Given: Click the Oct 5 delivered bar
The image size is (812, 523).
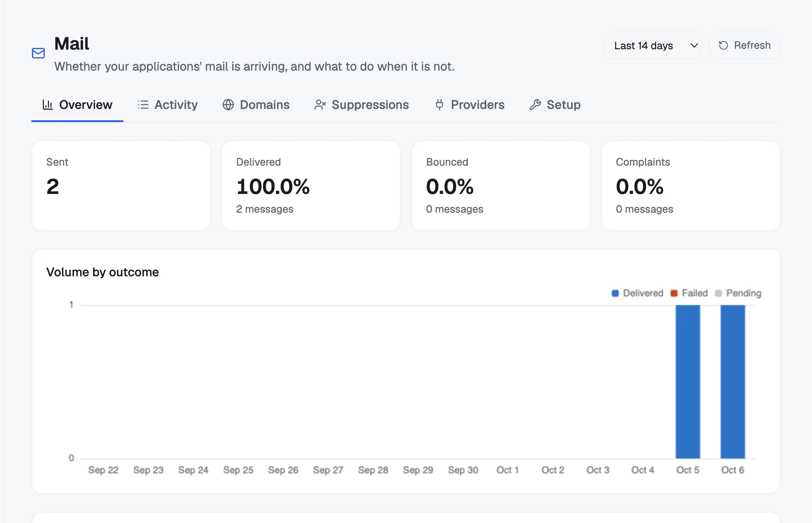Looking at the screenshot, I should point(688,382).
